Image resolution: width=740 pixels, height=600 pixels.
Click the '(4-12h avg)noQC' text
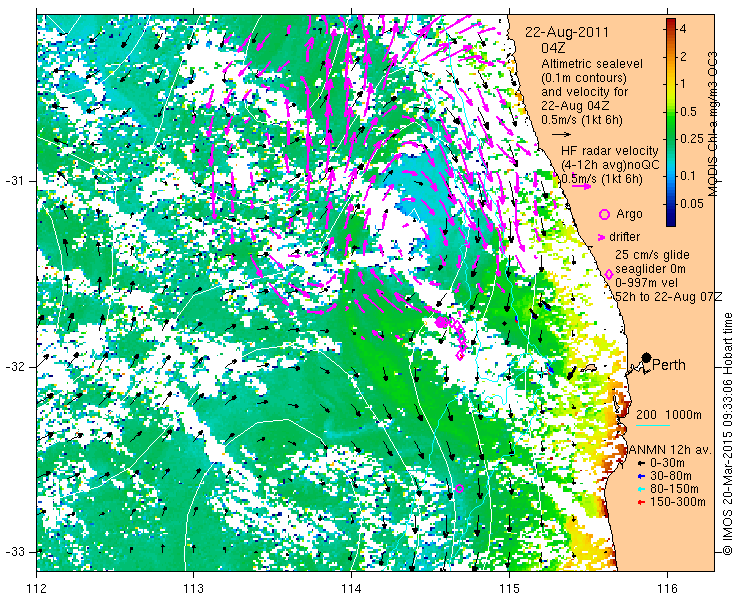[x=610, y=165]
